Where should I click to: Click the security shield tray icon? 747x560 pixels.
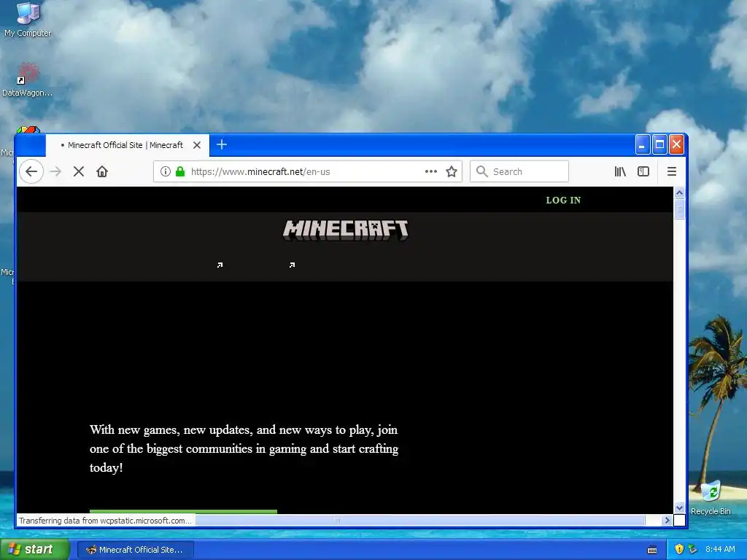tap(679, 550)
